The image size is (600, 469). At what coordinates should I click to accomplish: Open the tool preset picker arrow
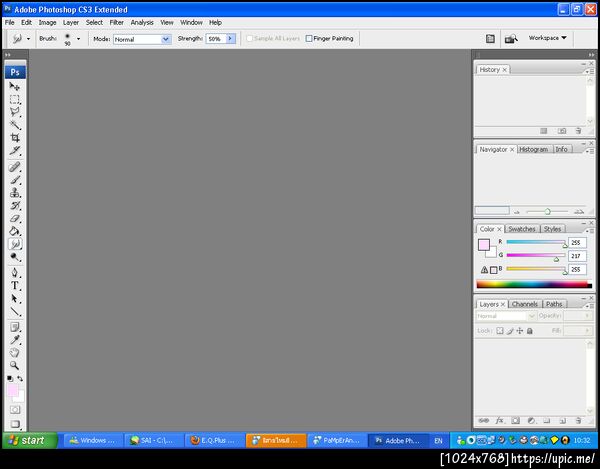coord(28,39)
